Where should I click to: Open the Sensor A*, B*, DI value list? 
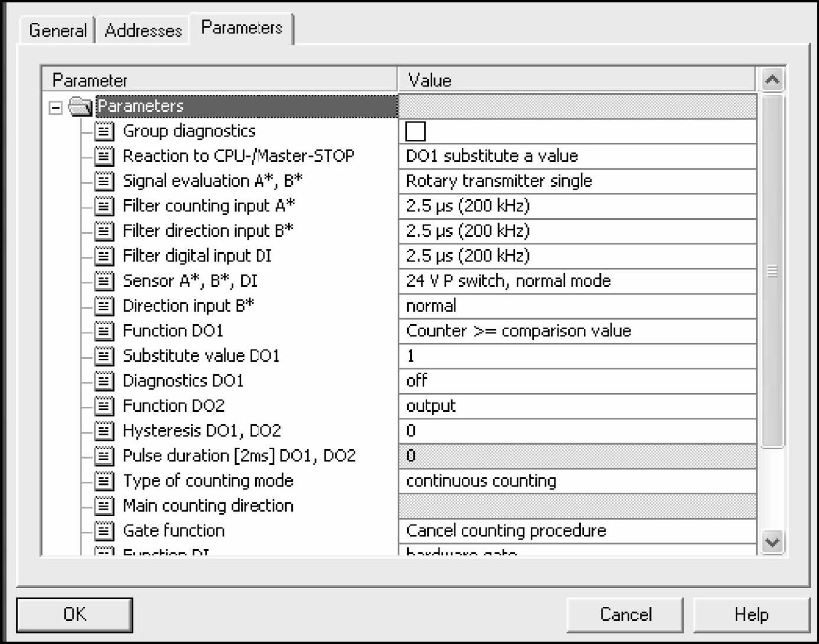coord(576,281)
